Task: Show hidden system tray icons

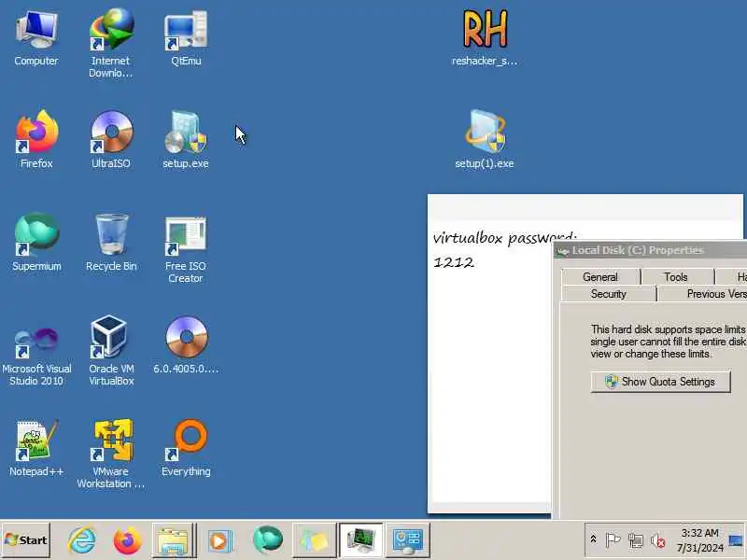Action: coord(593,539)
